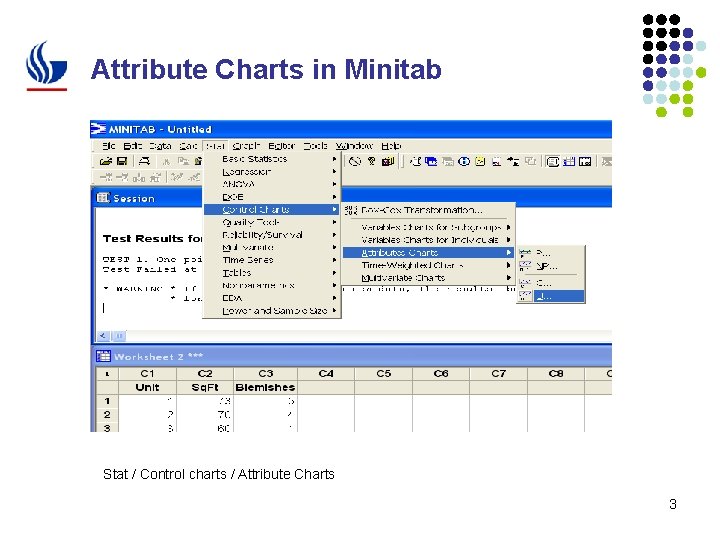
Task: Click the Session Window toolbar icon
Action: click(553, 161)
